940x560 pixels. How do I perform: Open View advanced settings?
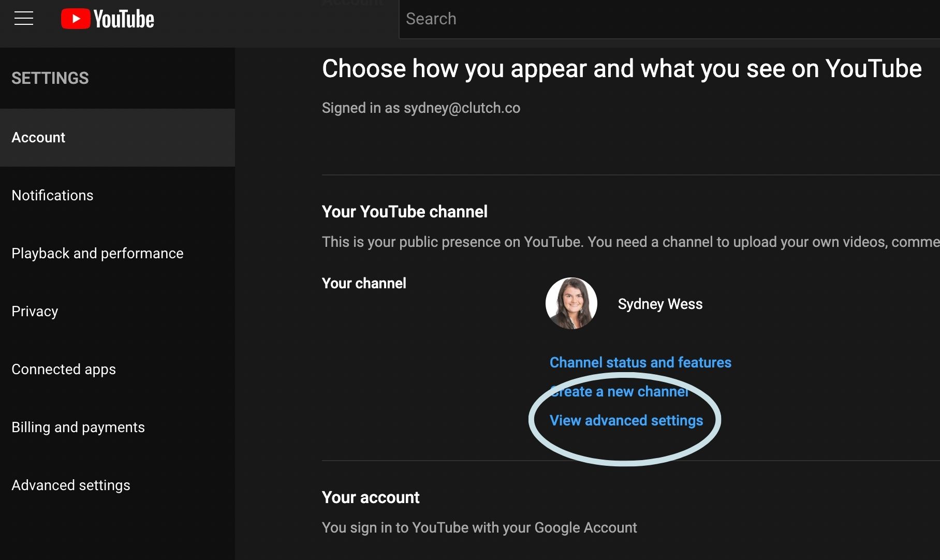tap(626, 420)
